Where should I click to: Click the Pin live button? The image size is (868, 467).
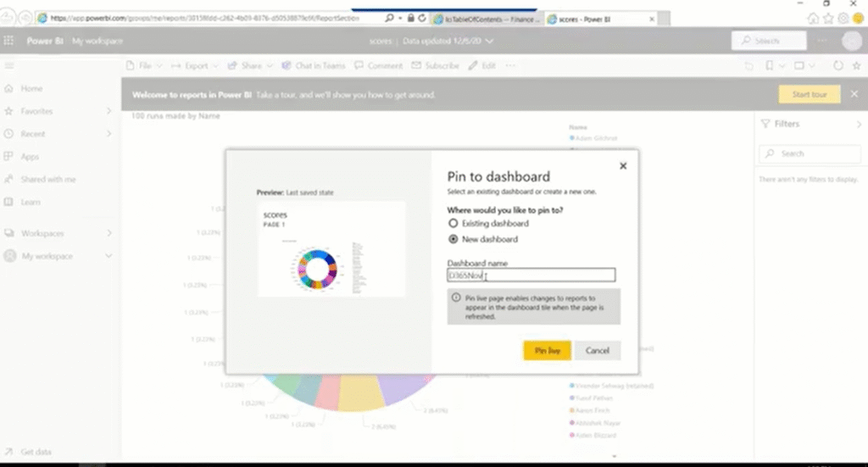(x=546, y=350)
